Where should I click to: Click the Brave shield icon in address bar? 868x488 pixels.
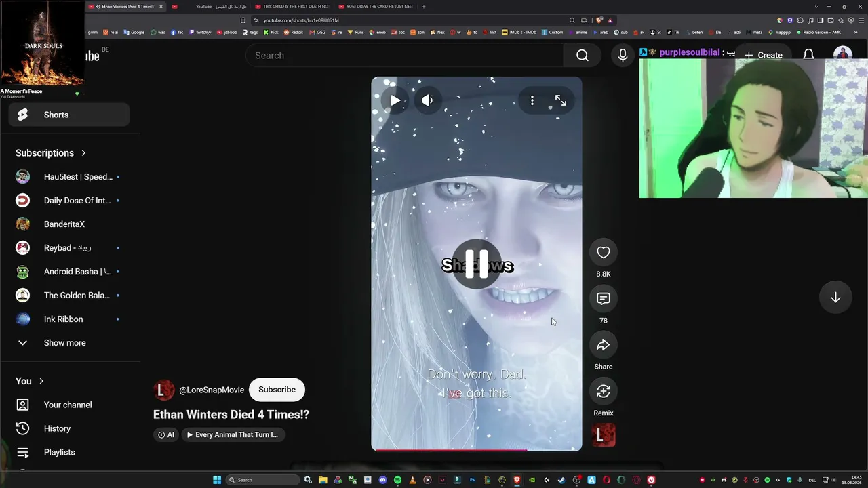tap(599, 20)
